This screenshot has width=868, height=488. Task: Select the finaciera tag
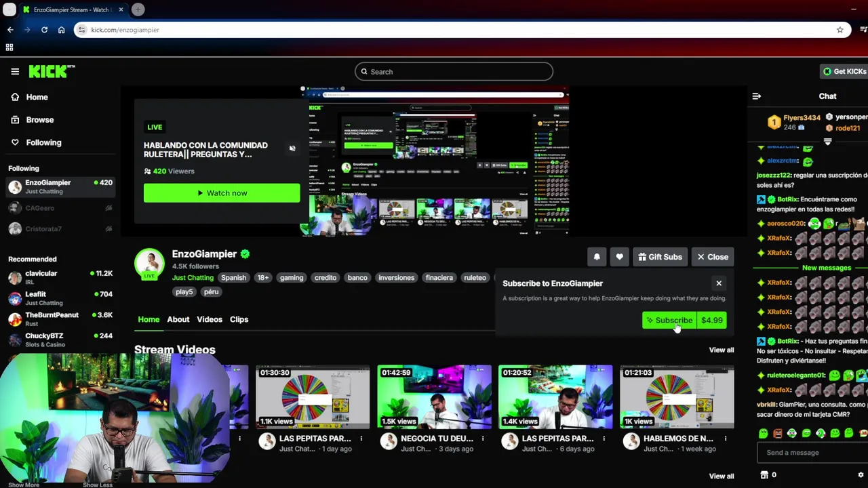pos(439,278)
